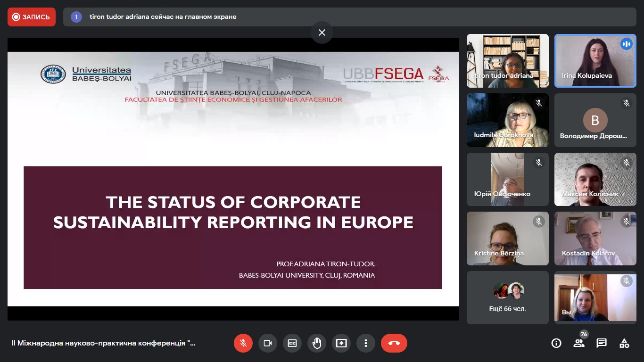Show the participants list of 76 people
The height and width of the screenshot is (362, 644).
click(x=579, y=343)
